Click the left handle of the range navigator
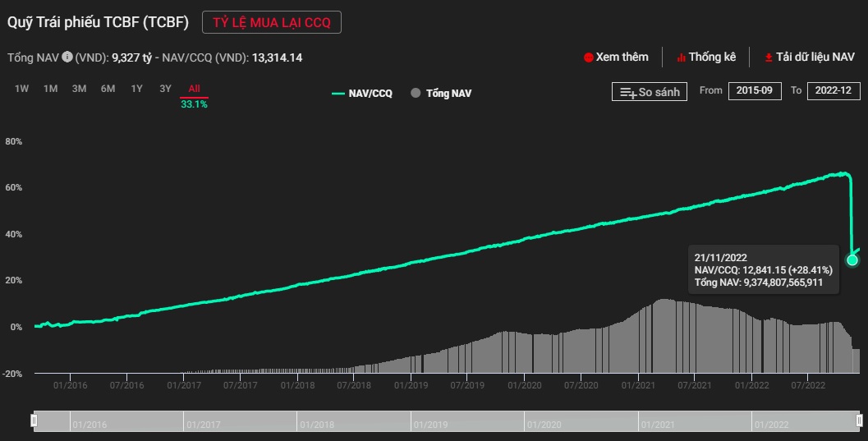This screenshot has height=441, width=868. coord(34,421)
